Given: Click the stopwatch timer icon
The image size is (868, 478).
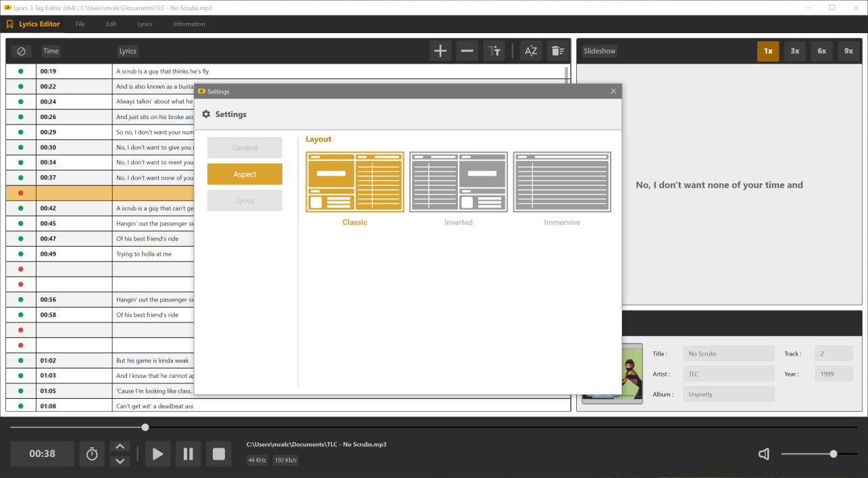Looking at the screenshot, I should (92, 454).
